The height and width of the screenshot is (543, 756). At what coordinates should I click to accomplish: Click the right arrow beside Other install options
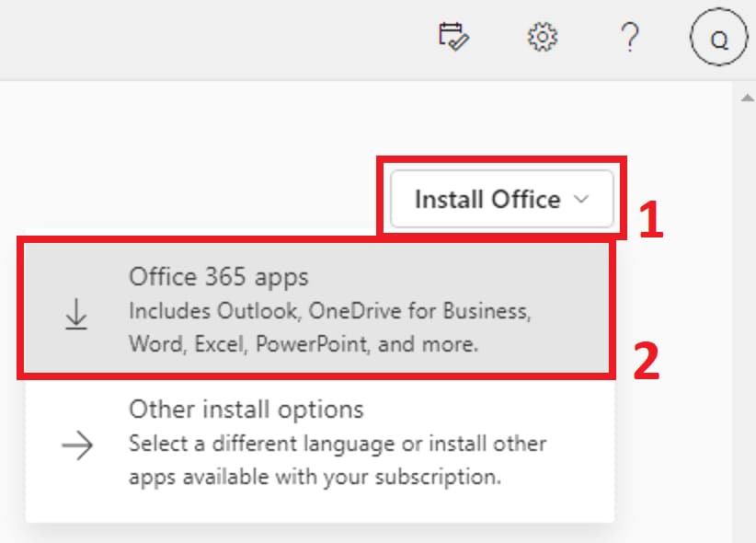click(x=76, y=446)
